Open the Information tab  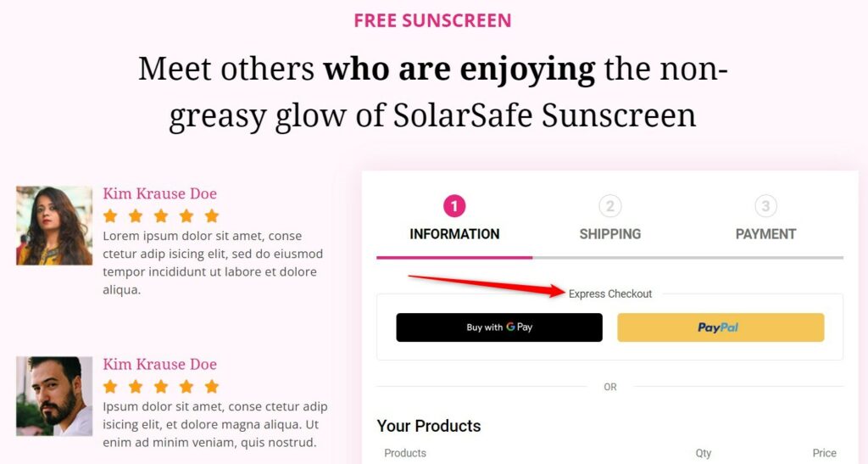tap(454, 234)
